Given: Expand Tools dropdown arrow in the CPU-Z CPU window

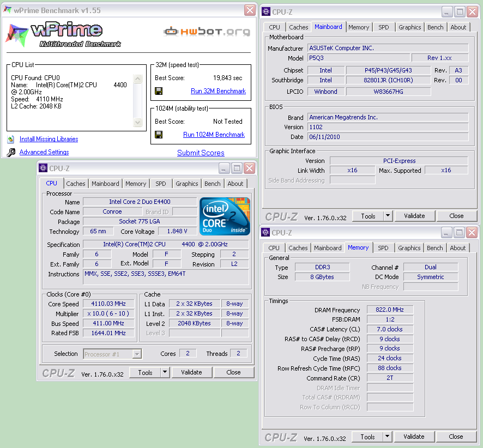Looking at the screenshot, I should [x=165, y=372].
